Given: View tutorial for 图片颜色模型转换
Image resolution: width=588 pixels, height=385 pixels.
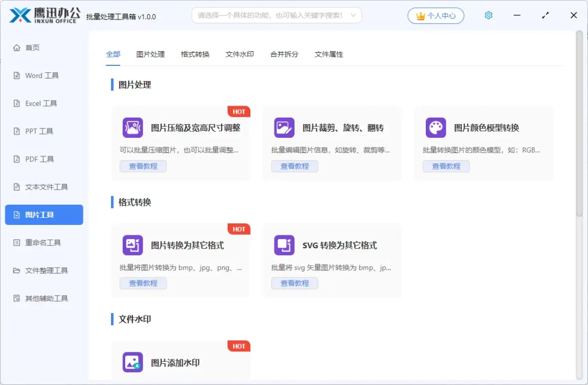Looking at the screenshot, I should coord(446,166).
